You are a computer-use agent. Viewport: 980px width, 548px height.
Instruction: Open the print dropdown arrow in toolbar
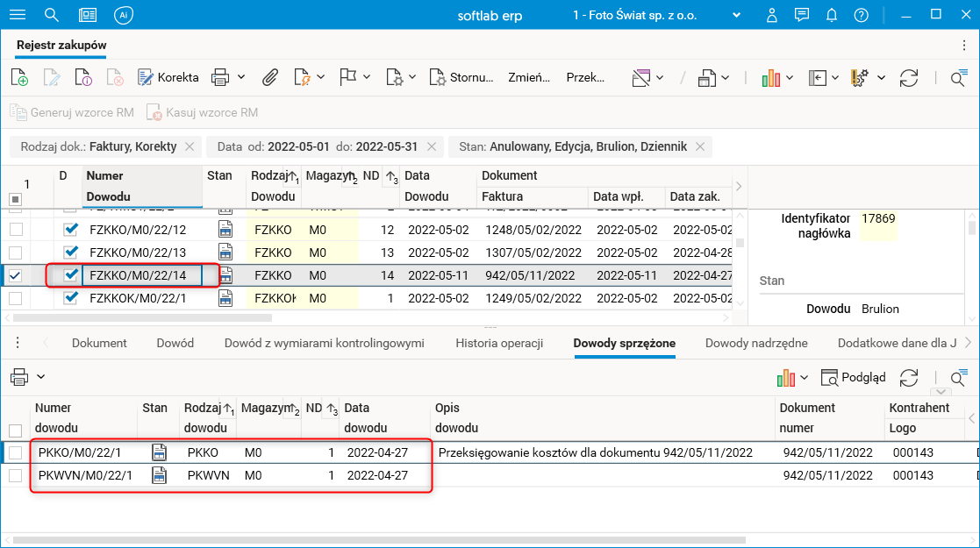pos(241,77)
